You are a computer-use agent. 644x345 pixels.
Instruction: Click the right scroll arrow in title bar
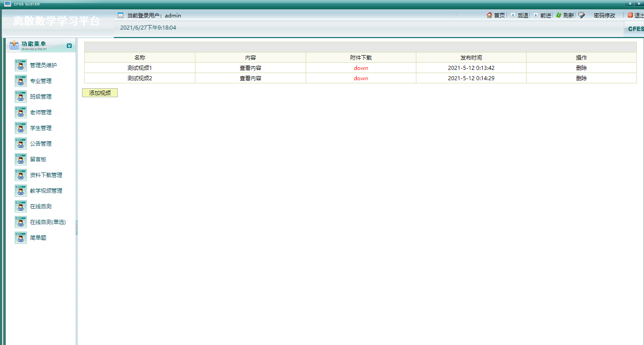[x=640, y=4]
